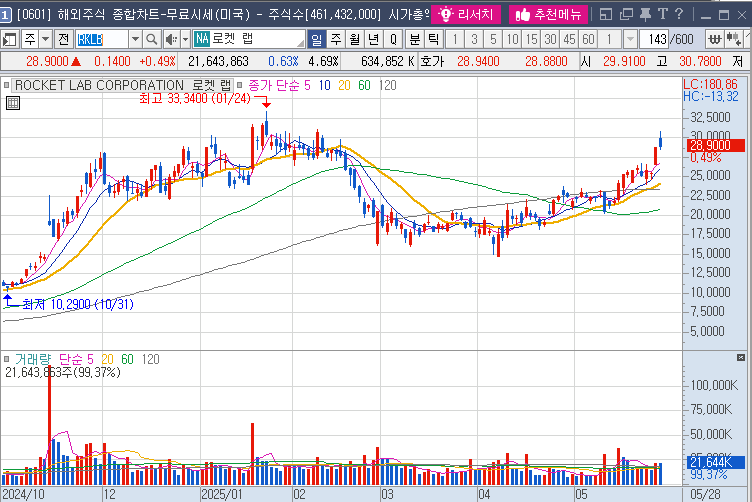The image size is (752, 502).
Task: Expand the ticker history dropdown arrow
Action: pos(135,39)
